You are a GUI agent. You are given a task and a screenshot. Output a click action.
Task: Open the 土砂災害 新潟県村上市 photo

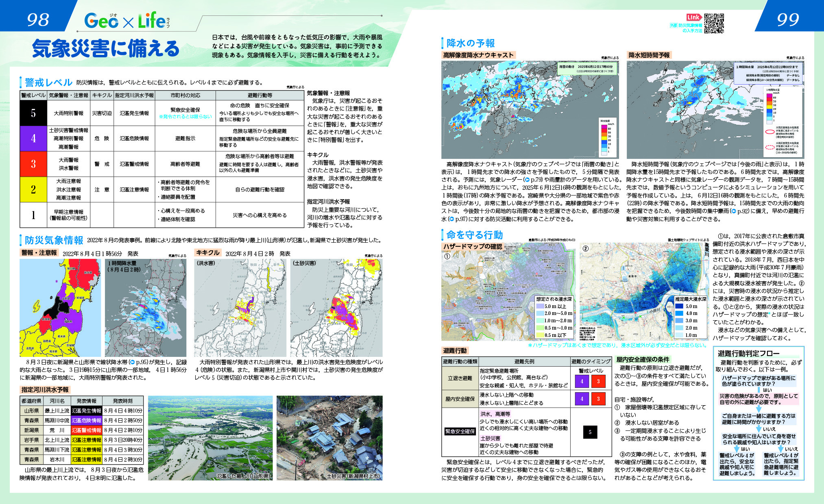[x=329, y=438]
